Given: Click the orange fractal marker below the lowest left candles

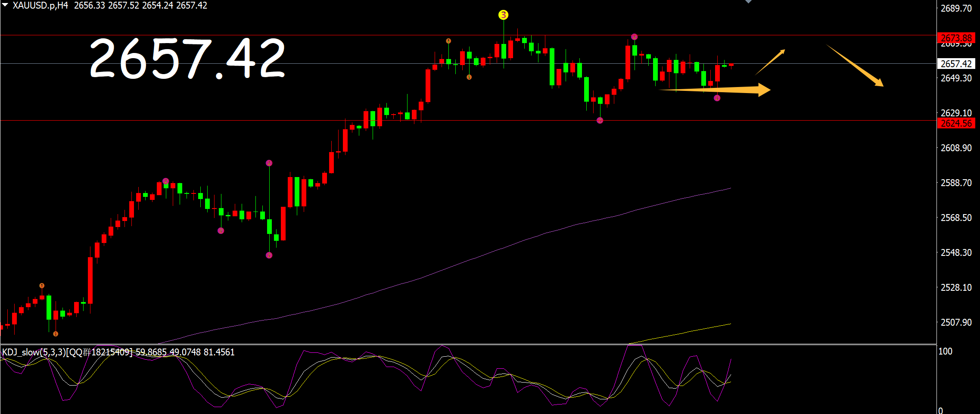Looking at the screenshot, I should (x=56, y=334).
